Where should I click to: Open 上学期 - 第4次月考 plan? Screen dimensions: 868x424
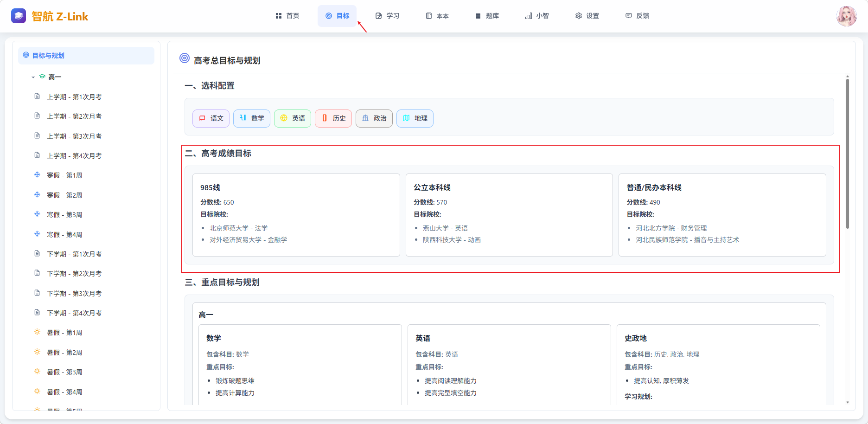[x=74, y=156]
